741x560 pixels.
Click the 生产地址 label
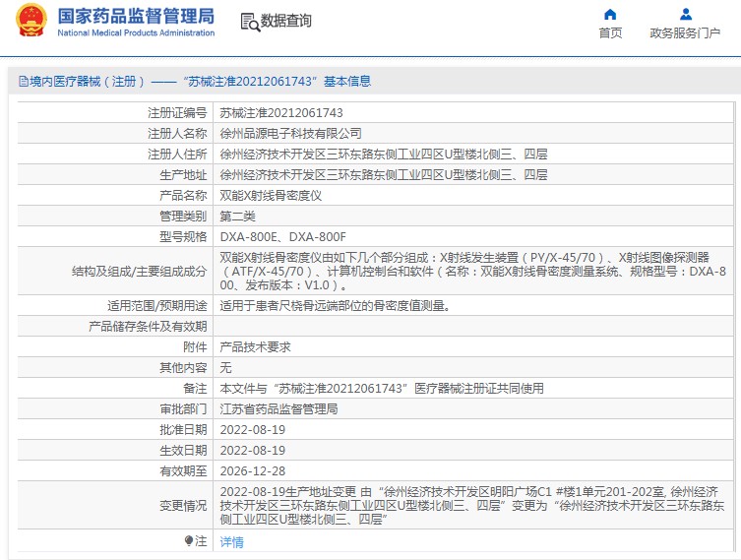click(183, 175)
